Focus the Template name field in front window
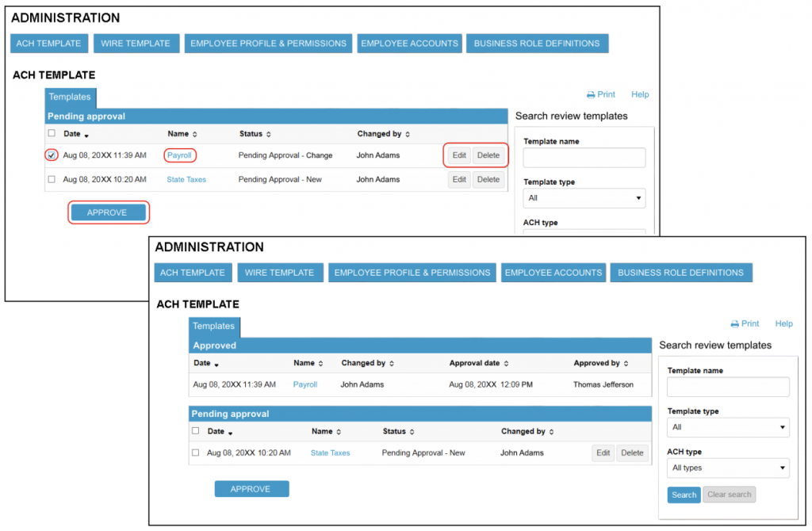The image size is (812, 531). (x=728, y=387)
